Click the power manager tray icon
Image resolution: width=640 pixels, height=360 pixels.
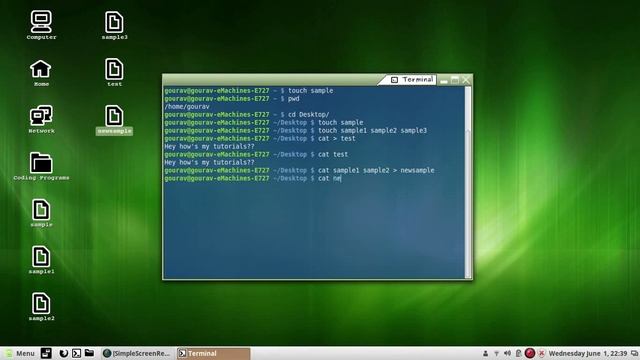click(x=518, y=353)
